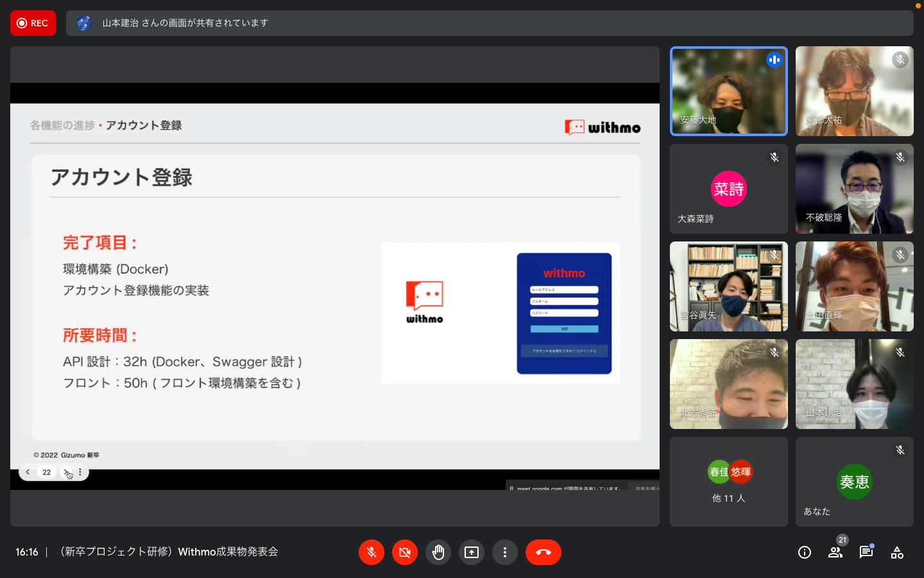Image resolution: width=924 pixels, height=578 pixels.
Task: Unmute your microphone in the bottom toolbar
Action: [x=372, y=552]
